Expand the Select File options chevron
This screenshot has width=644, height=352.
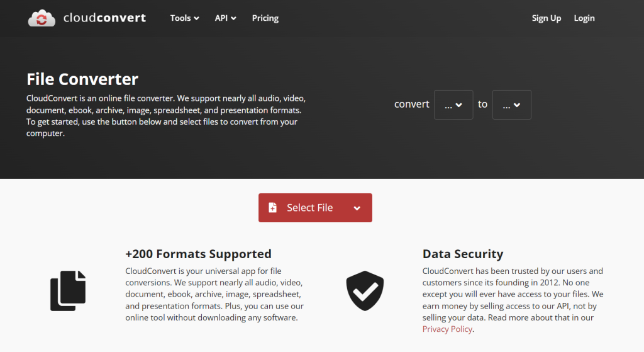pyautogui.click(x=357, y=208)
